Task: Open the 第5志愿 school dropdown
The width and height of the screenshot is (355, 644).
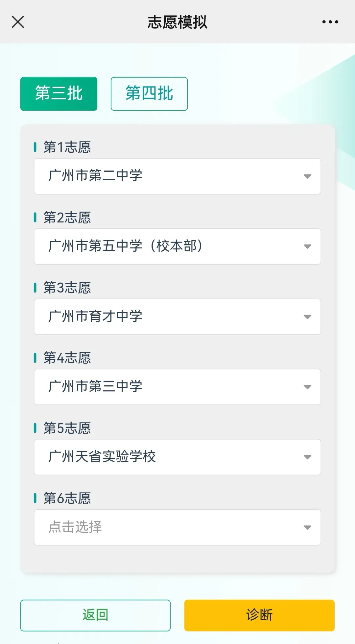Action: click(x=177, y=457)
